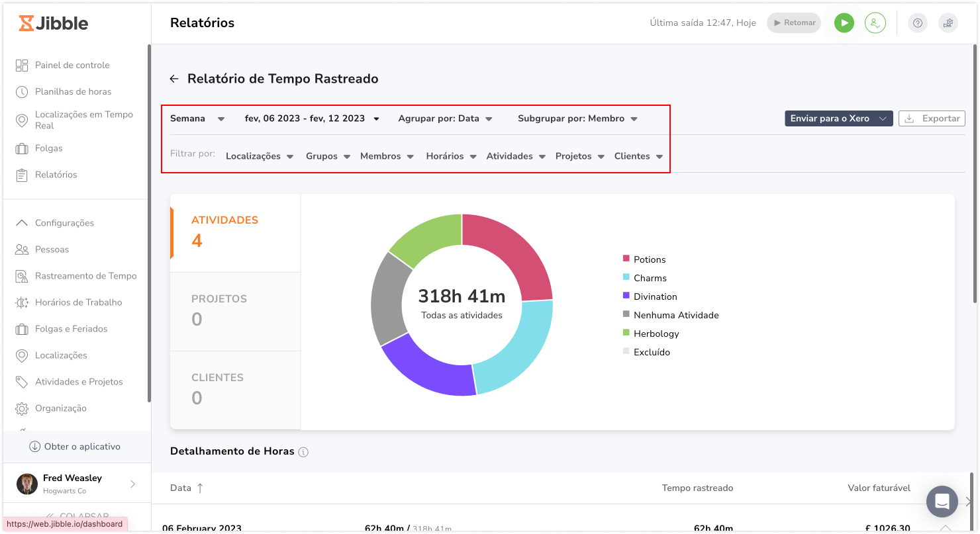Image resolution: width=980 pixels, height=534 pixels.
Task: Open the Folgas briefcase icon
Action: (21, 148)
